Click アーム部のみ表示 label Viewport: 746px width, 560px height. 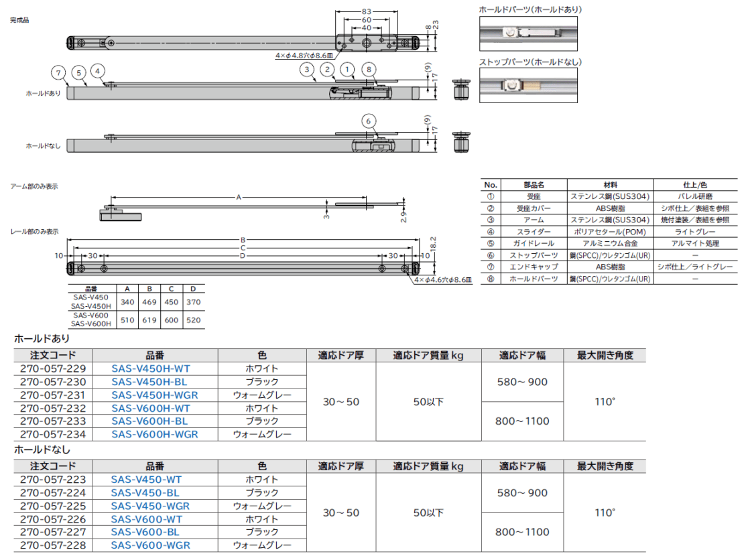point(34,186)
